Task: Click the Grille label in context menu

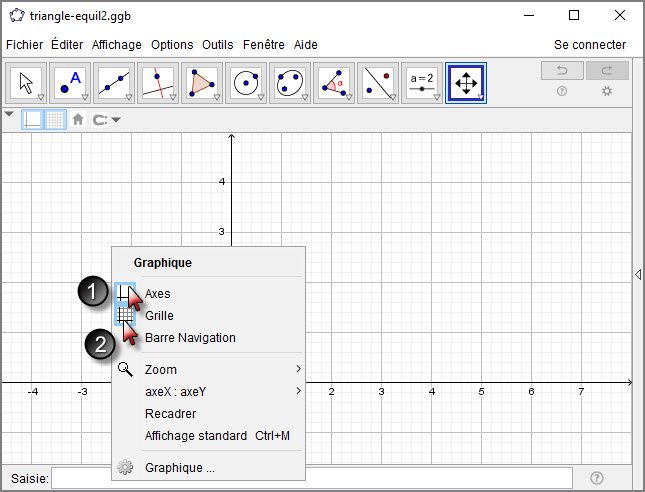Action: 159,316
